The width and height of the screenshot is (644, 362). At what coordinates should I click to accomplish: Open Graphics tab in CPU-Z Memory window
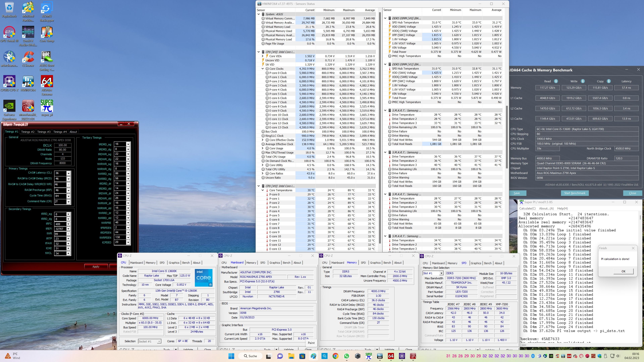point(375,263)
